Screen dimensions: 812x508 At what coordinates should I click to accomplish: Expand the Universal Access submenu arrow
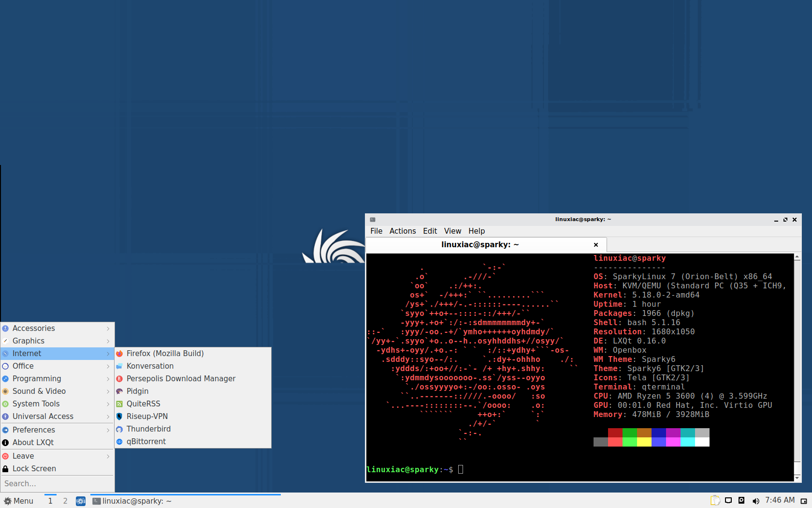click(108, 417)
